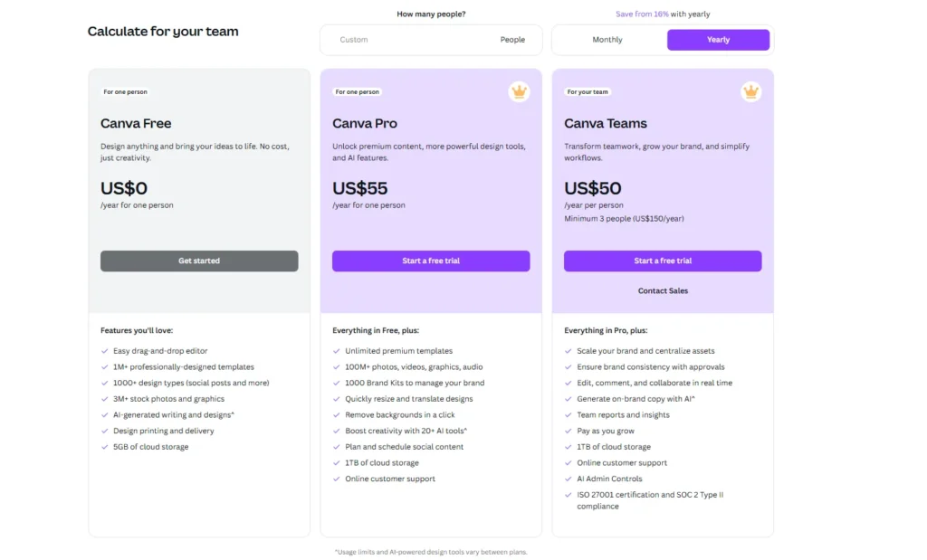Start a free trial of Canva Teams
This screenshot has width=927, height=560.
[663, 261]
